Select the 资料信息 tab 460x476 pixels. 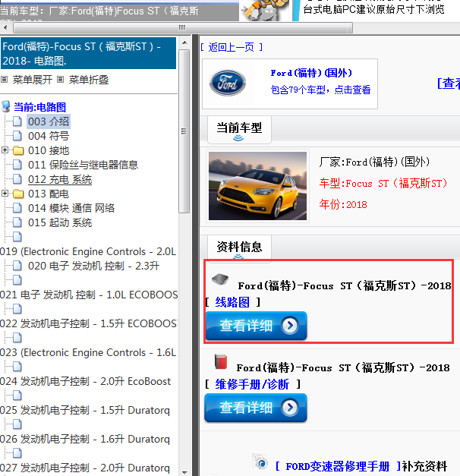pos(239,247)
